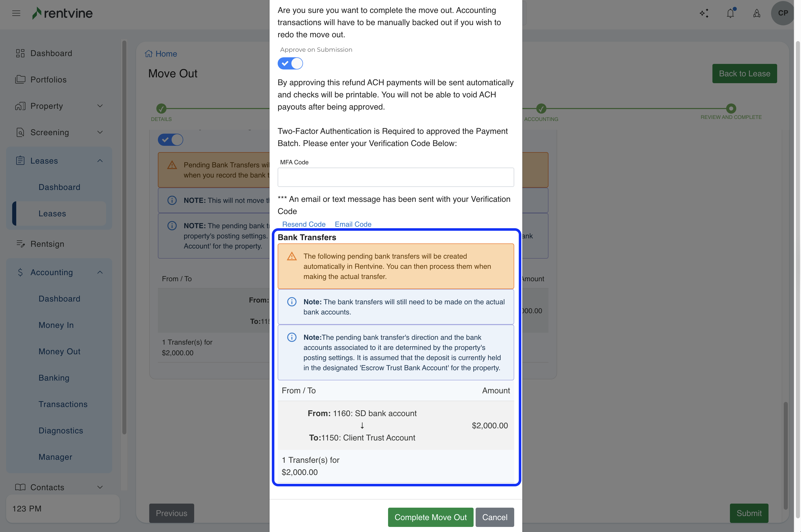Image resolution: width=801 pixels, height=532 pixels.
Task: Click the MFA Code input field
Action: (x=396, y=177)
